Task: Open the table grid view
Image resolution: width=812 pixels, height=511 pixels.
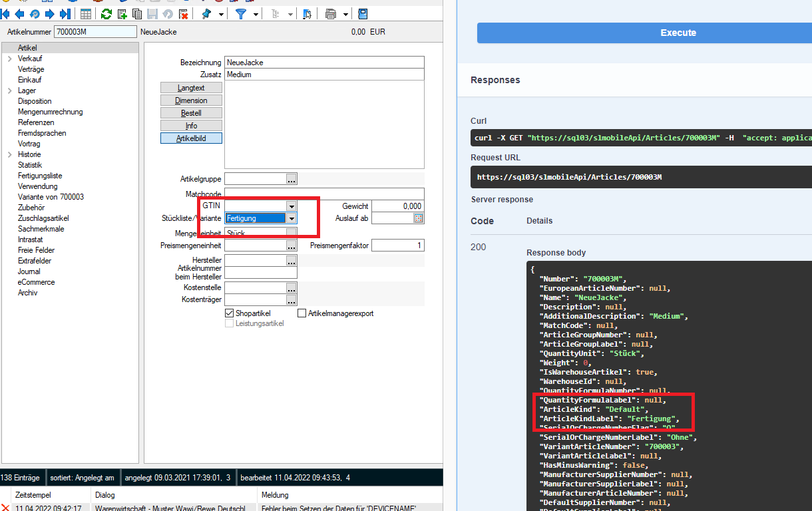Action: click(85, 13)
